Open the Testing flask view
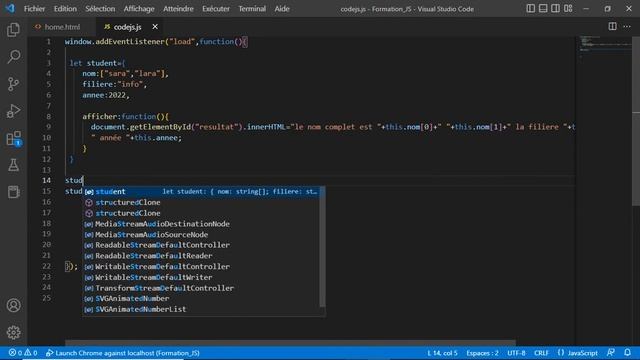 coord(13,165)
